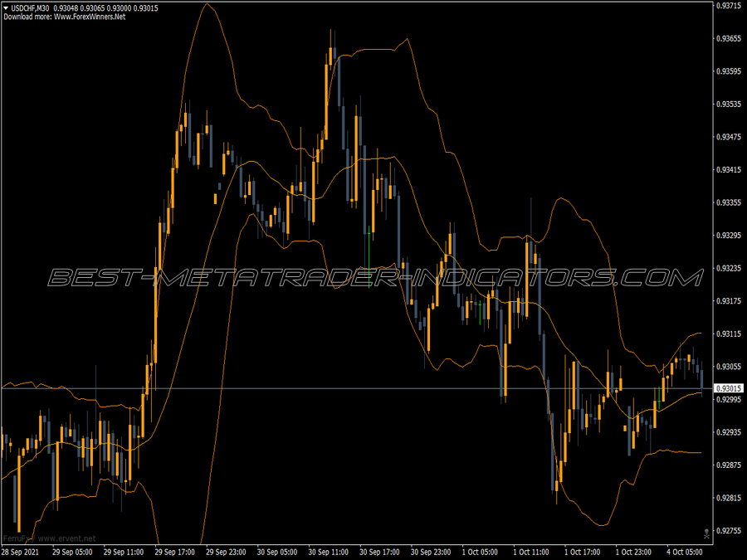Viewport: 747px width, 560px height.
Task: Click the 0.93595 price scale label
Action: (729, 71)
